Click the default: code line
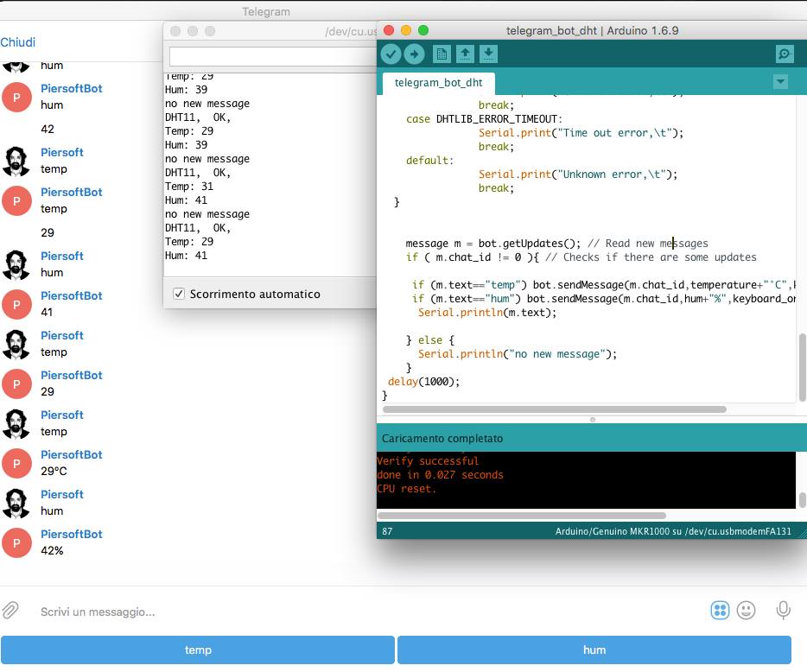 (429, 161)
